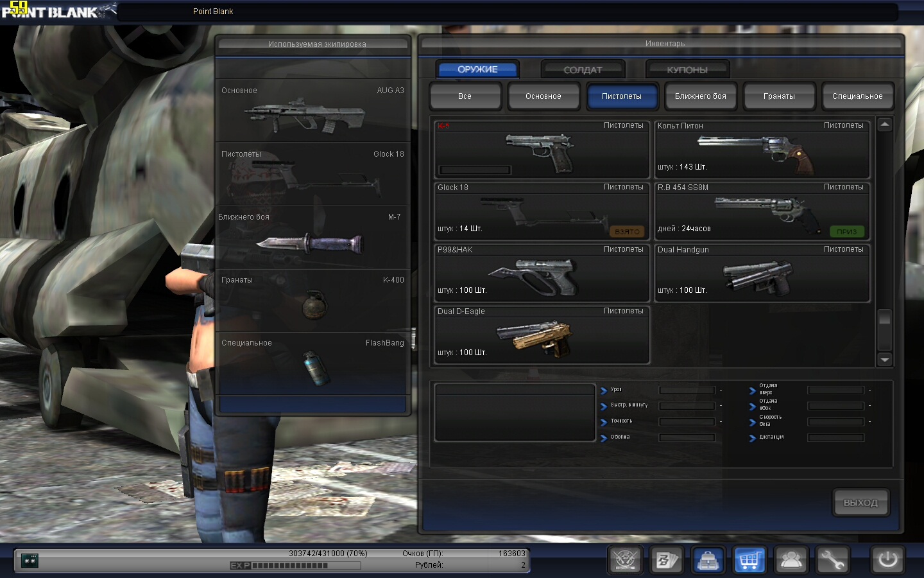Open the wrench settings icon

[832, 561]
